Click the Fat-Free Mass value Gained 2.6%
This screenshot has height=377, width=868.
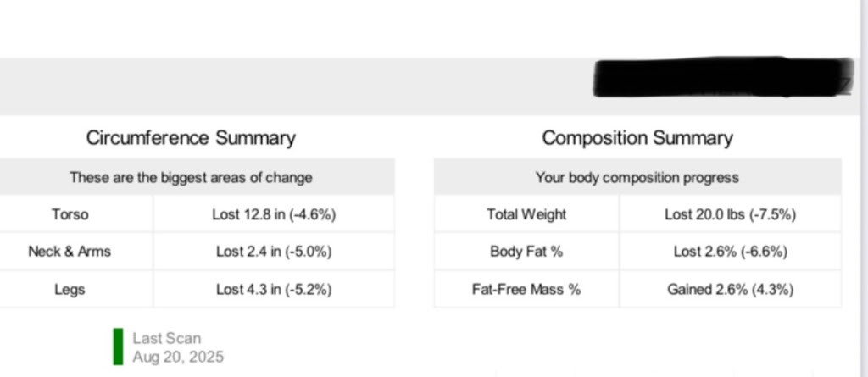click(730, 289)
